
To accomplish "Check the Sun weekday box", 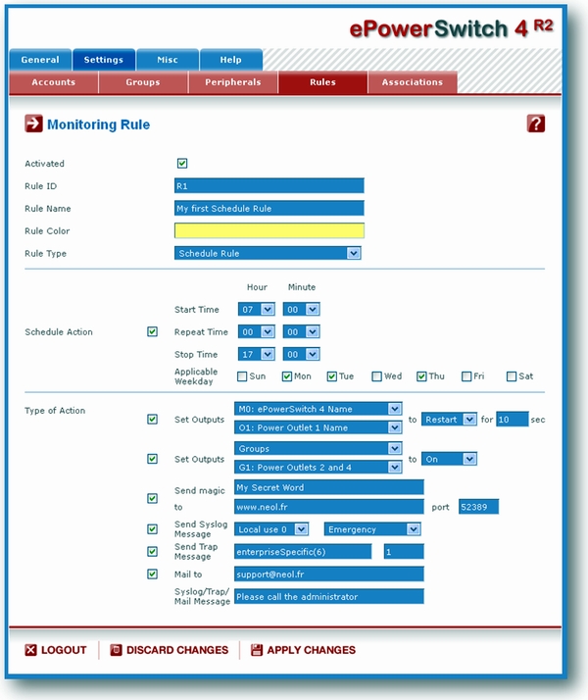I will click(242, 376).
